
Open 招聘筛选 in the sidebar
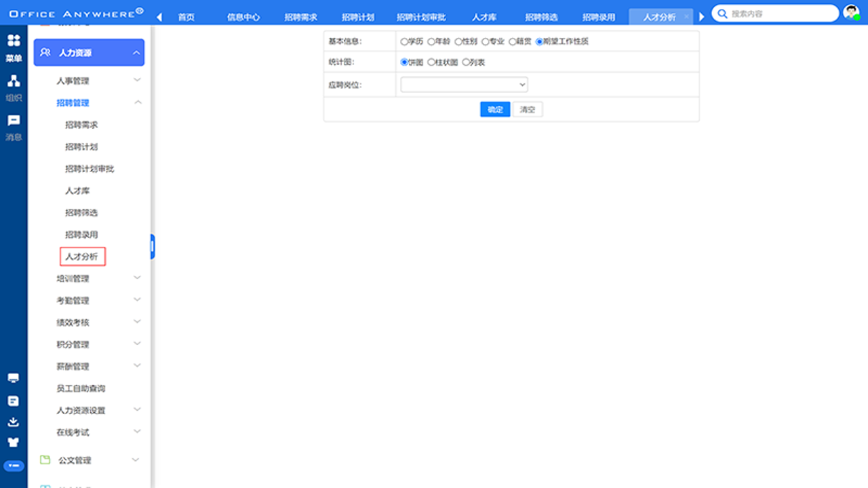click(81, 213)
